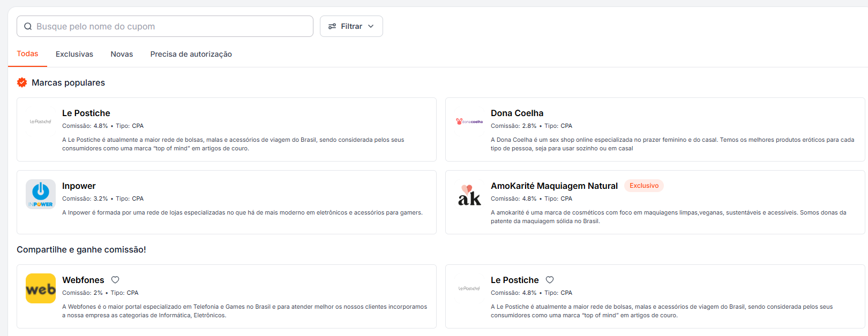Click the Marcas populares badge icon

pos(22,82)
